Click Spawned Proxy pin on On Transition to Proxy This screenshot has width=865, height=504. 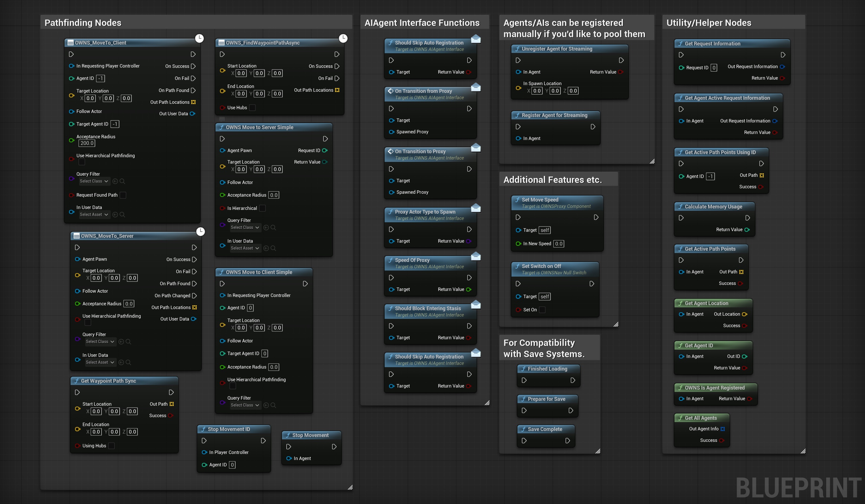[x=391, y=192]
